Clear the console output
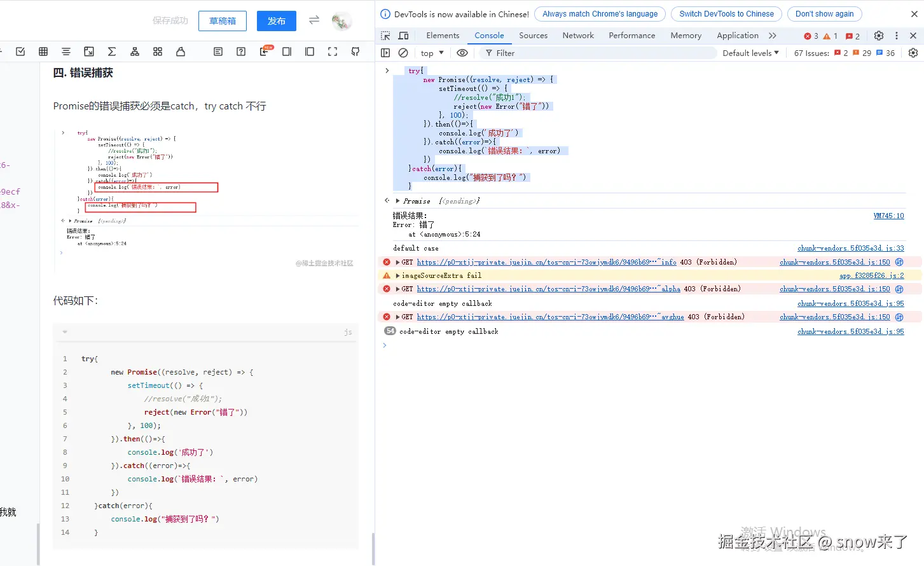Screen dimensions: 924x566 pyautogui.click(x=403, y=53)
